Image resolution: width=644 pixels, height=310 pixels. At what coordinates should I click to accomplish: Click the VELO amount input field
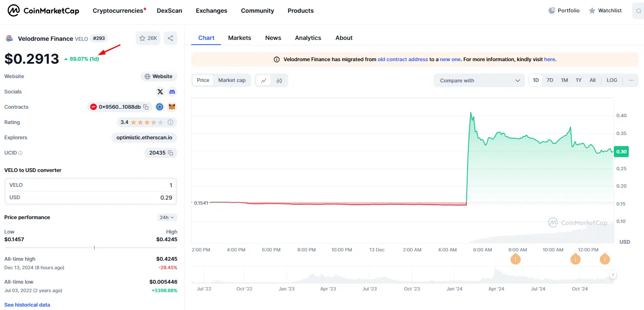click(91, 185)
